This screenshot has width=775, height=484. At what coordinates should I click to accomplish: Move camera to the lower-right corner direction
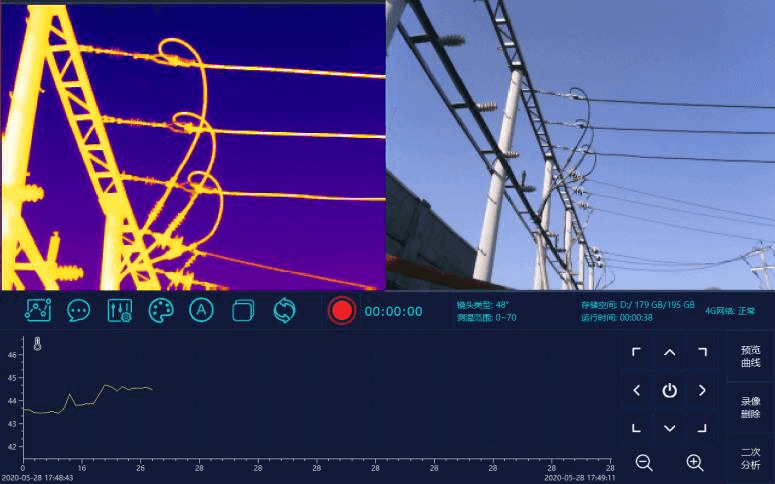tap(702, 428)
